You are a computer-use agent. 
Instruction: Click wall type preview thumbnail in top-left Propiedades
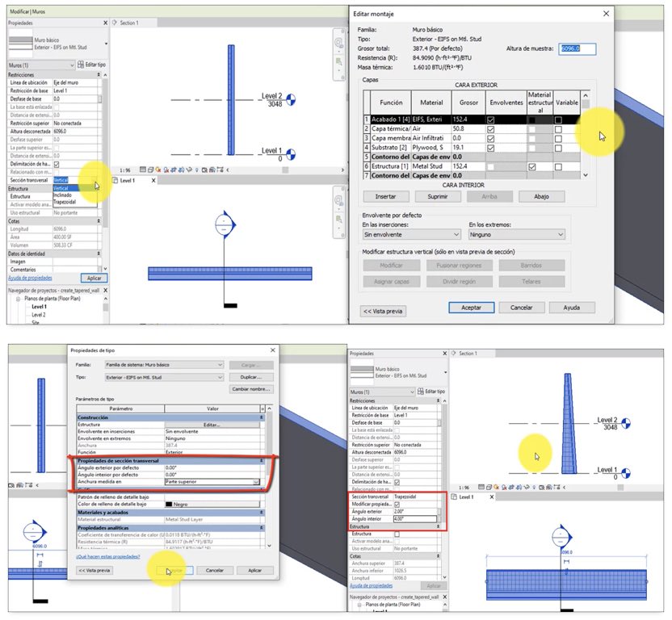coord(20,44)
